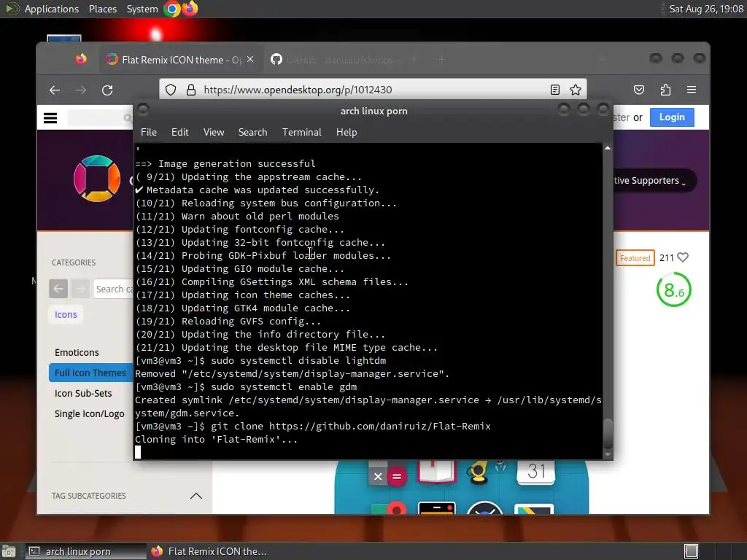
Task: Open the Icon Sub-Sets category
Action: pos(83,393)
